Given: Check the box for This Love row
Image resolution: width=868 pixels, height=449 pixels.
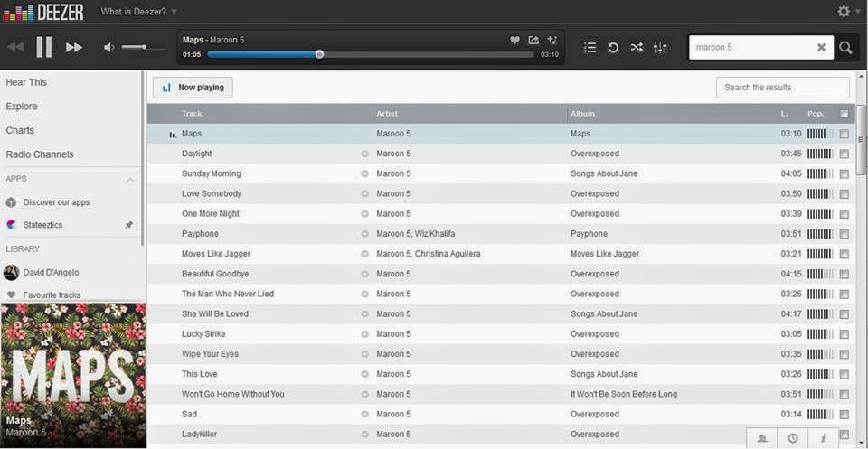Looking at the screenshot, I should point(844,374).
